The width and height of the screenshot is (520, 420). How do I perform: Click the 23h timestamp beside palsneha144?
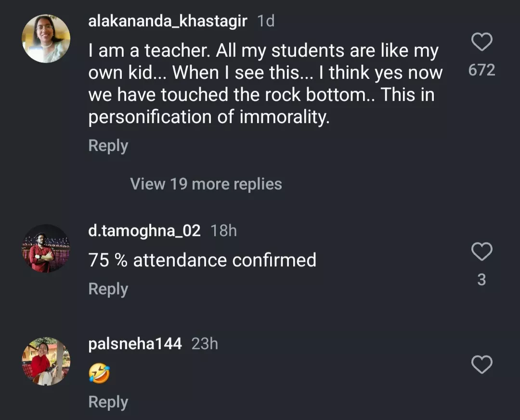pyautogui.click(x=205, y=344)
